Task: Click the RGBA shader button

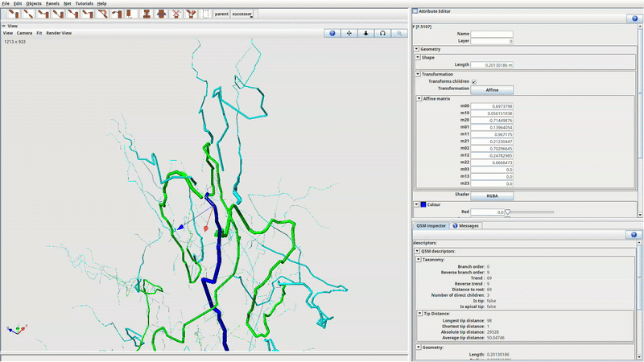Action: 492,195
